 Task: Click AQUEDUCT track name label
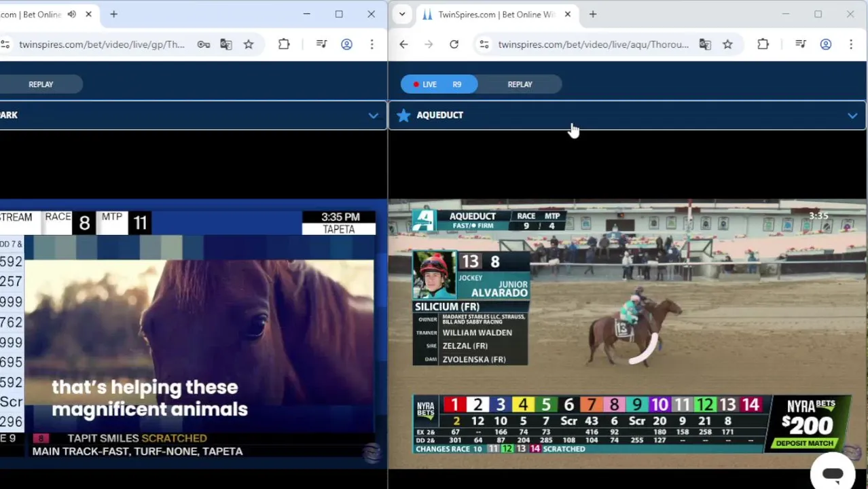(x=439, y=115)
